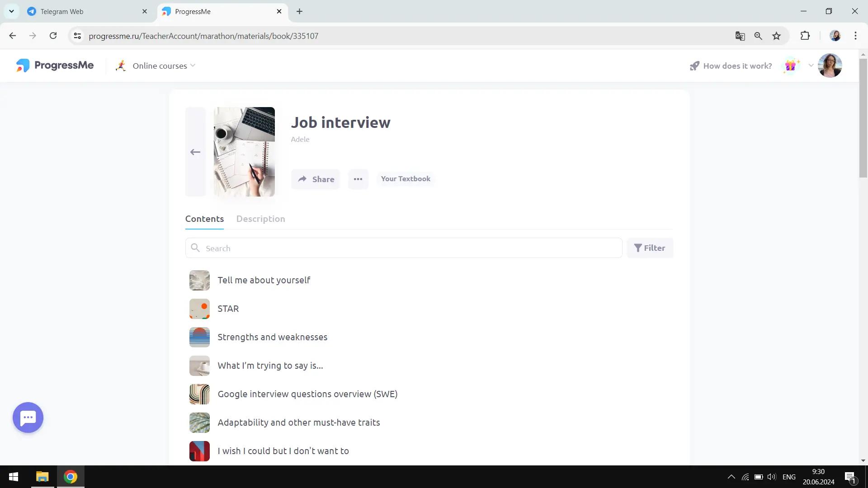Click the gift box icon in the header
The height and width of the screenshot is (488, 868).
(x=790, y=66)
